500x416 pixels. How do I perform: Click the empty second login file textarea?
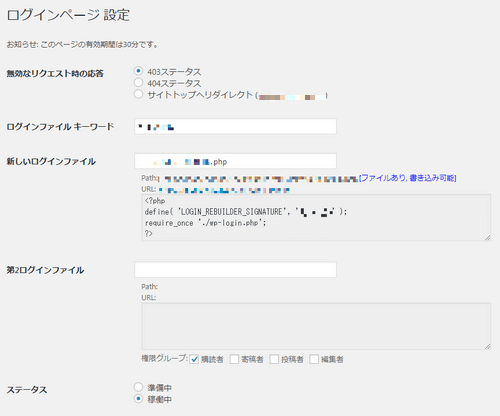[x=316, y=326]
